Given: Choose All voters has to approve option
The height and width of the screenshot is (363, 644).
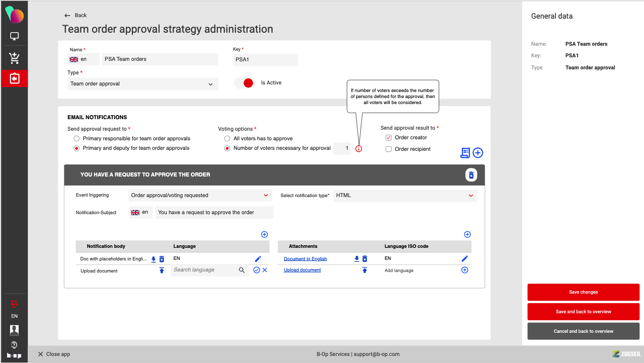Looking at the screenshot, I should 227,138.
